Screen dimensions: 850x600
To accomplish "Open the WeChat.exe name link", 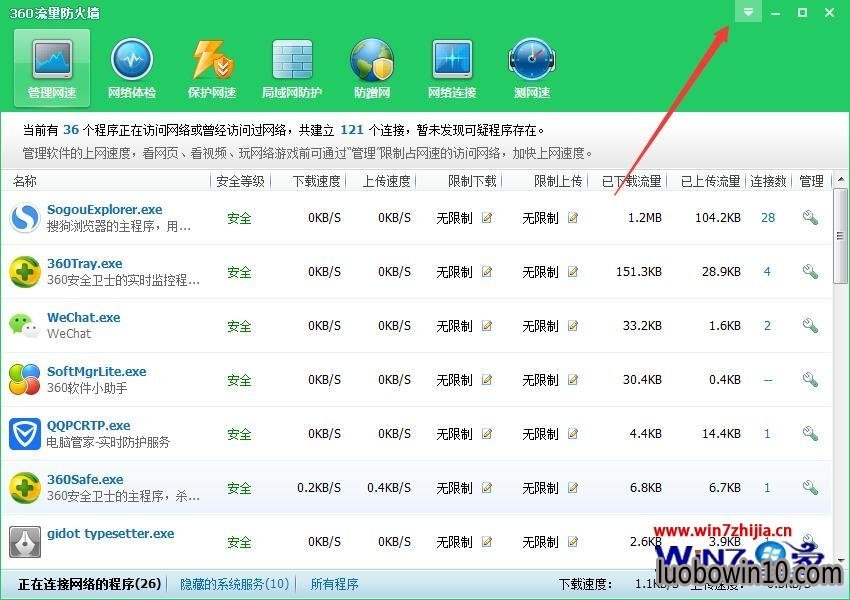I will [x=83, y=317].
